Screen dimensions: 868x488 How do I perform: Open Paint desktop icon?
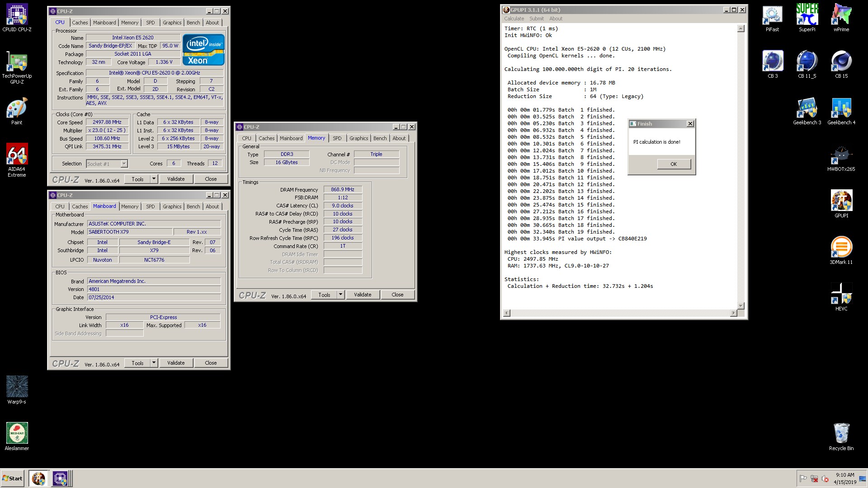(17, 111)
